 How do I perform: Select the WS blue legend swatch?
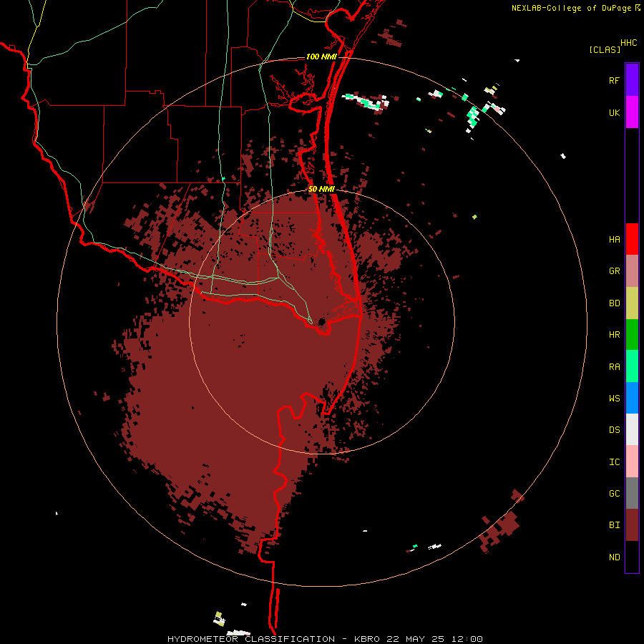click(x=632, y=398)
